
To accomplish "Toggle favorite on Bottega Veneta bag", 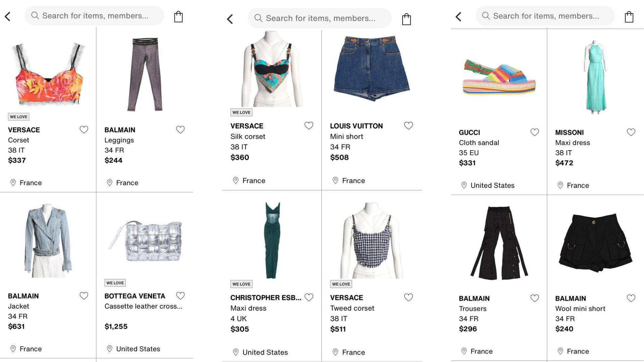I will point(180,296).
